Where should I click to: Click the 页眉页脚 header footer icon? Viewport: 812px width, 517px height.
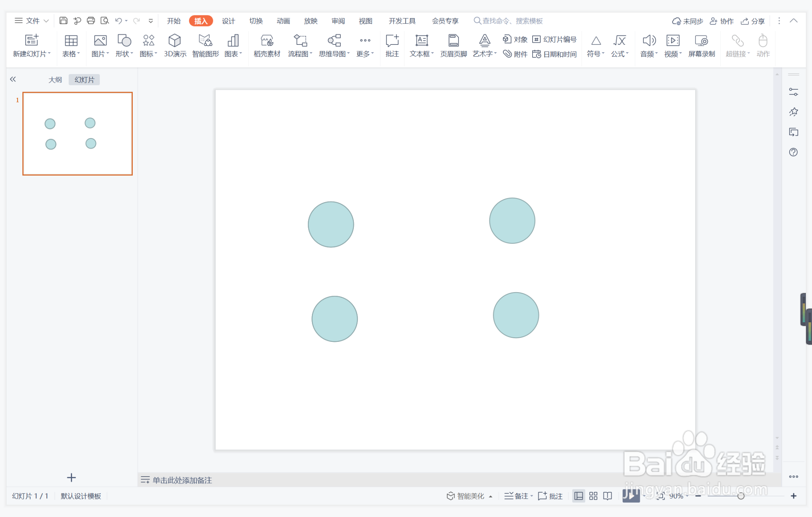pyautogui.click(x=453, y=45)
